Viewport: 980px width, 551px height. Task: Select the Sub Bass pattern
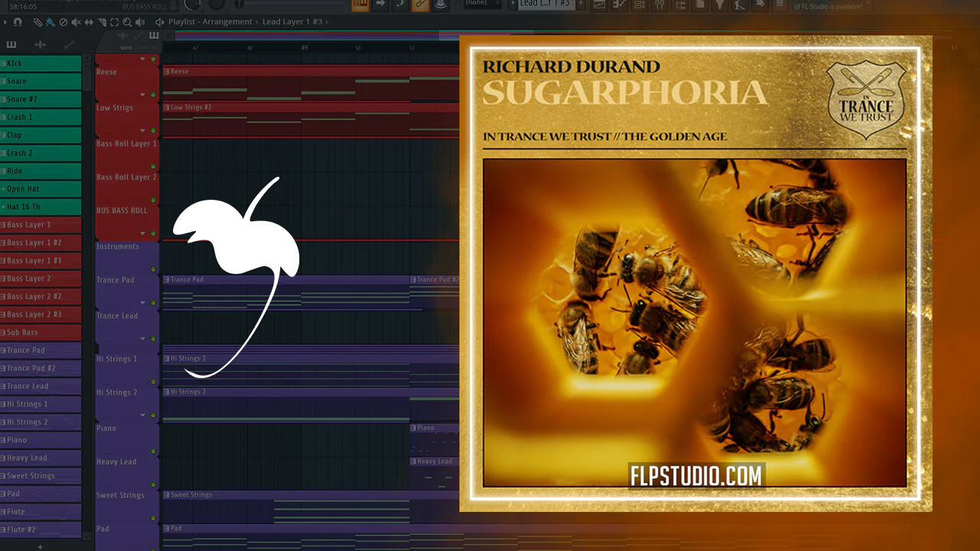41,333
